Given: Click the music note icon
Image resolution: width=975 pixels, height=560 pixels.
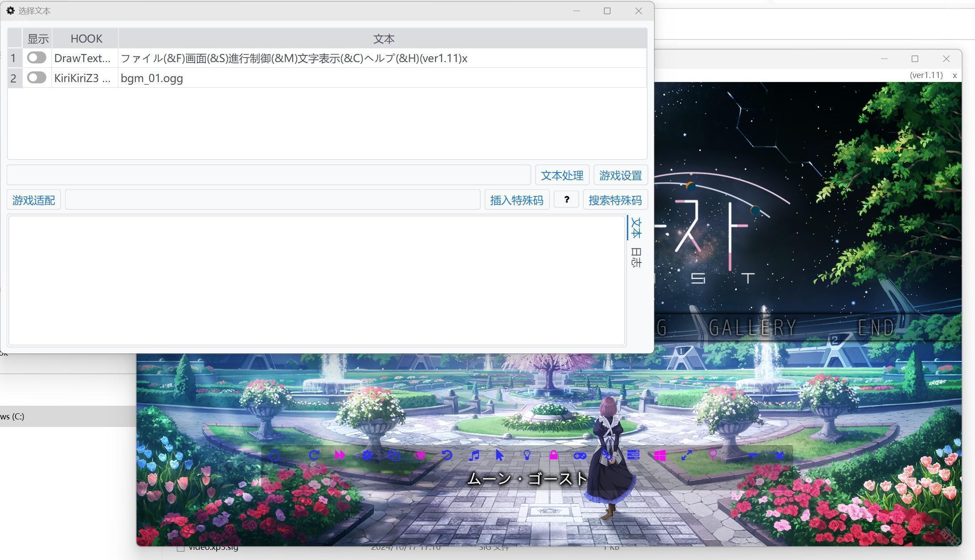Looking at the screenshot, I should pyautogui.click(x=474, y=455).
